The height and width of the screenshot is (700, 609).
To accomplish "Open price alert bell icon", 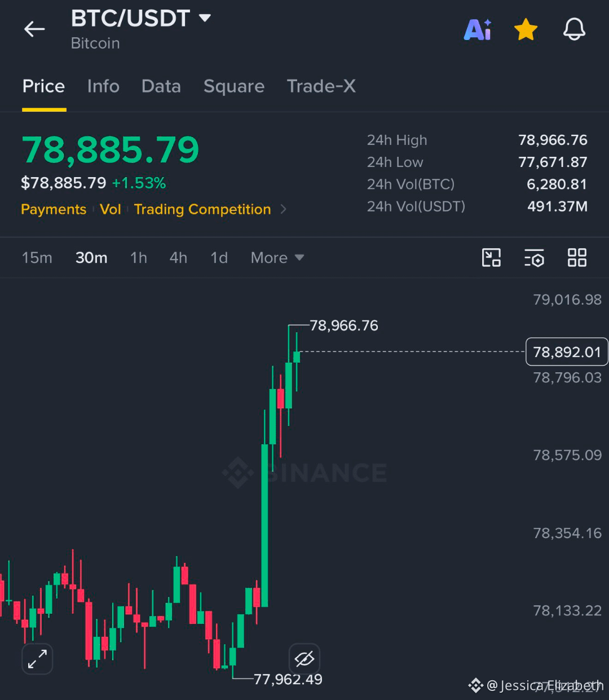I will click(x=574, y=29).
